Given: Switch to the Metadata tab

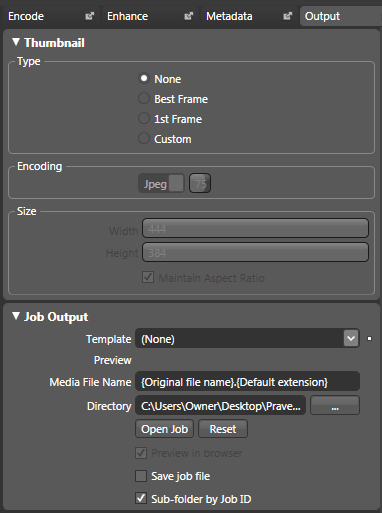Looking at the screenshot, I should click(249, 16).
